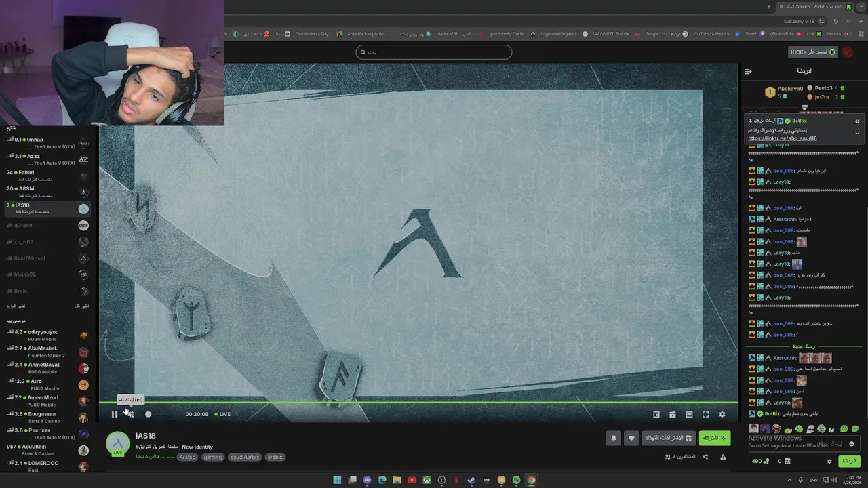Collapse the pinned BotRix message chevron

[x=857, y=133]
